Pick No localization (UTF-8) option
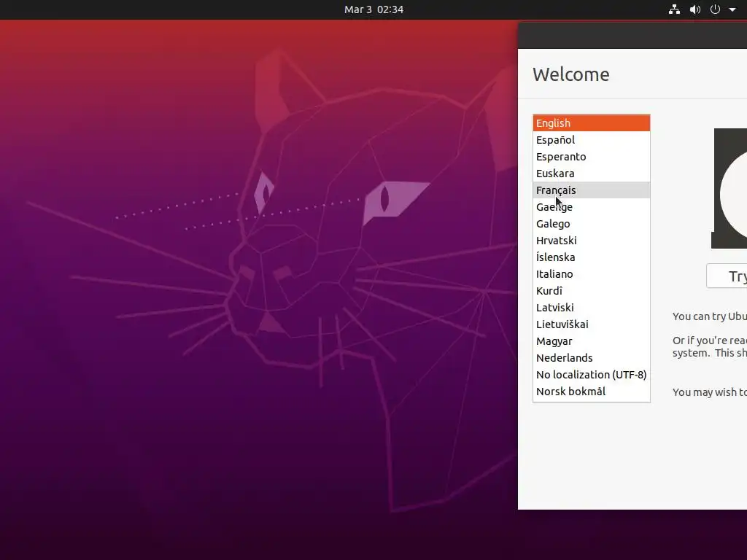This screenshot has width=747, height=560. pyautogui.click(x=591, y=375)
